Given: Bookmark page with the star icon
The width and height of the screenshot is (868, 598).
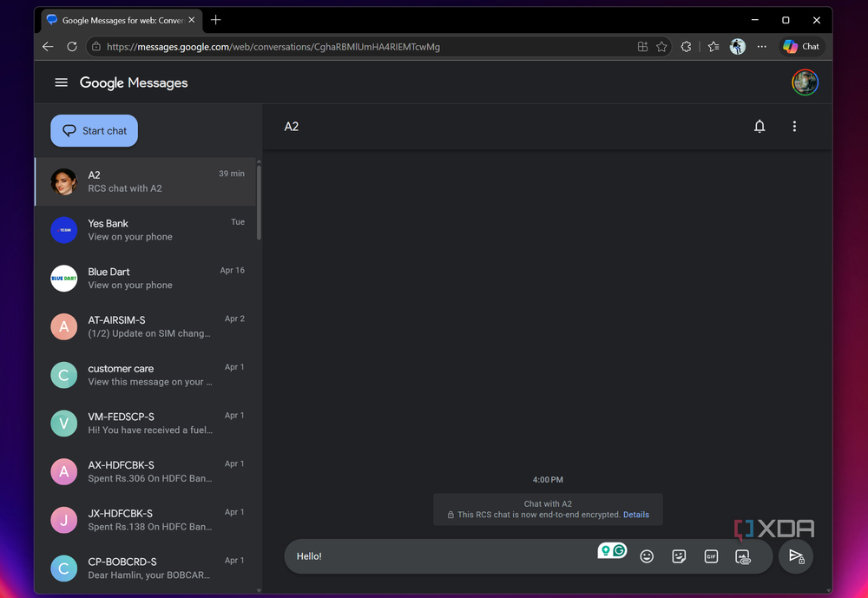Looking at the screenshot, I should pyautogui.click(x=661, y=47).
